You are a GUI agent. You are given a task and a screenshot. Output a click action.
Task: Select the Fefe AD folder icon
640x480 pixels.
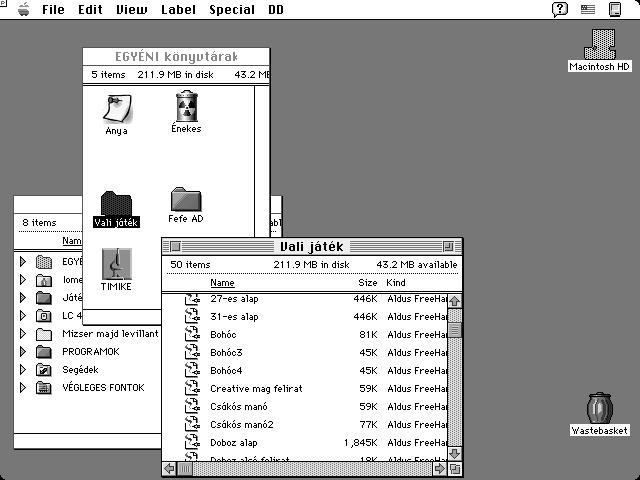tap(186, 200)
